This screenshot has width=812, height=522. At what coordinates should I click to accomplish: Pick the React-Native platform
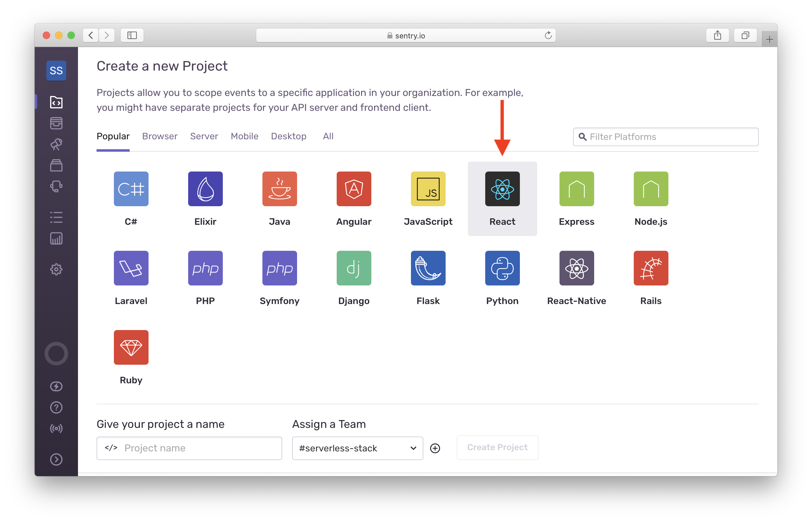[x=577, y=268]
